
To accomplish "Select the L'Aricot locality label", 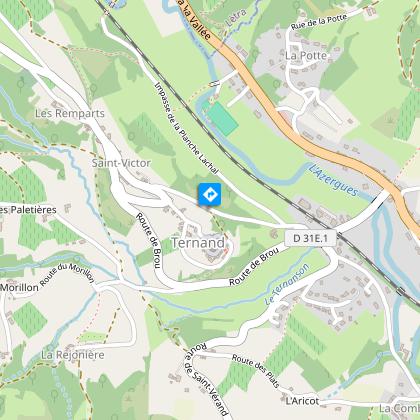I will [302, 400].
